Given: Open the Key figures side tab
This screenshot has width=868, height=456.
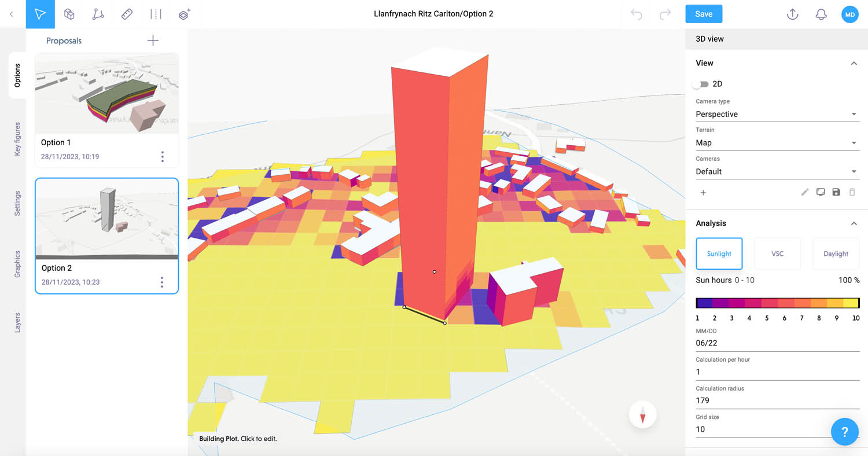Looking at the screenshot, I should point(17,139).
